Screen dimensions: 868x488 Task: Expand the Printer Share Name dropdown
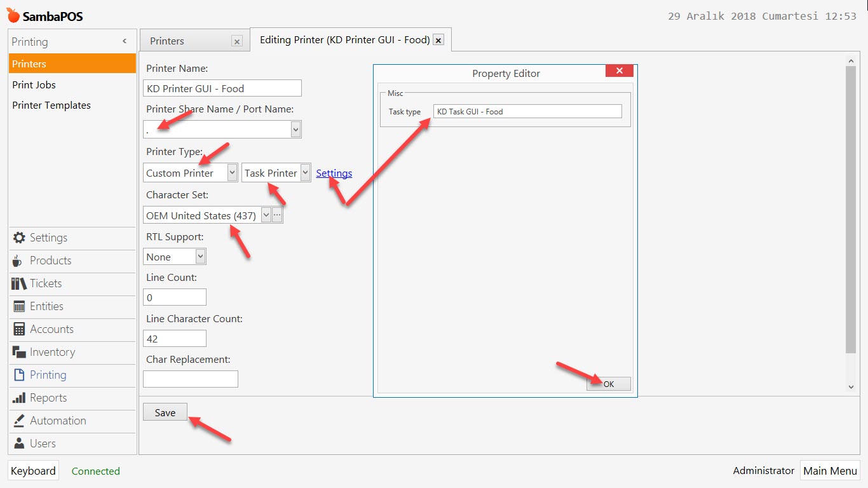pyautogui.click(x=295, y=130)
